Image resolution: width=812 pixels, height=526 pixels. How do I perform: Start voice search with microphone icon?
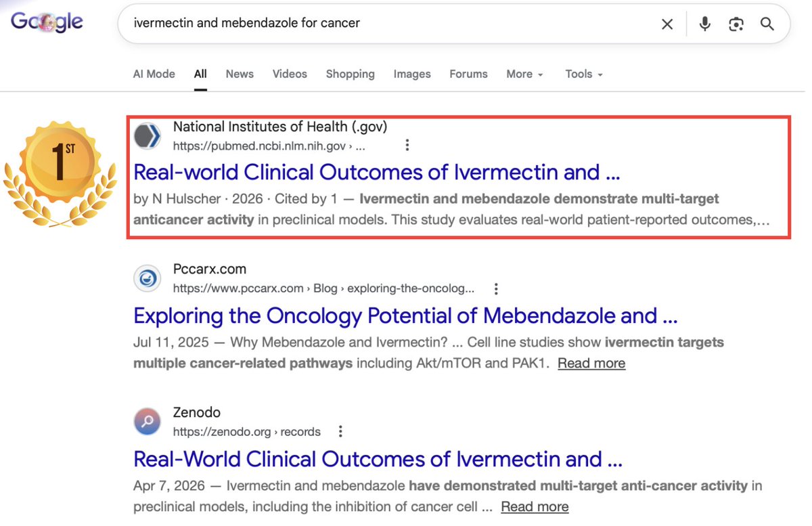[x=705, y=24]
